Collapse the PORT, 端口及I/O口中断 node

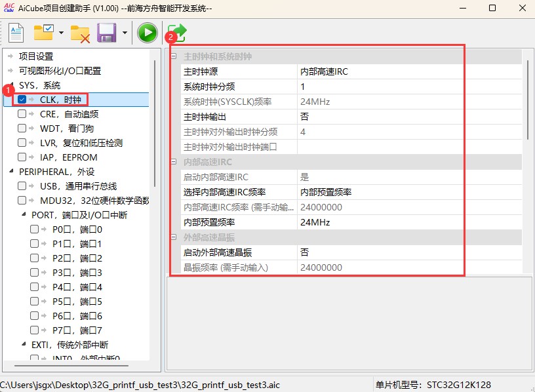tap(24, 214)
